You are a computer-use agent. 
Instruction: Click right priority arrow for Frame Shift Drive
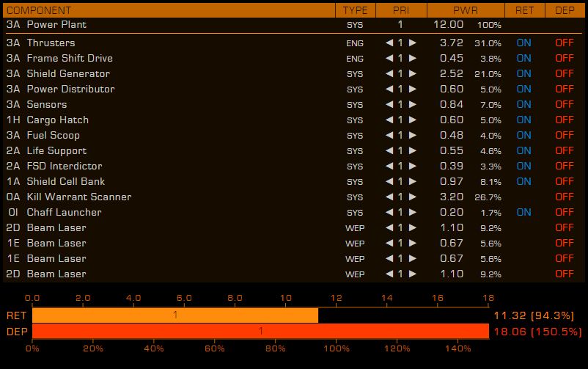(413, 58)
